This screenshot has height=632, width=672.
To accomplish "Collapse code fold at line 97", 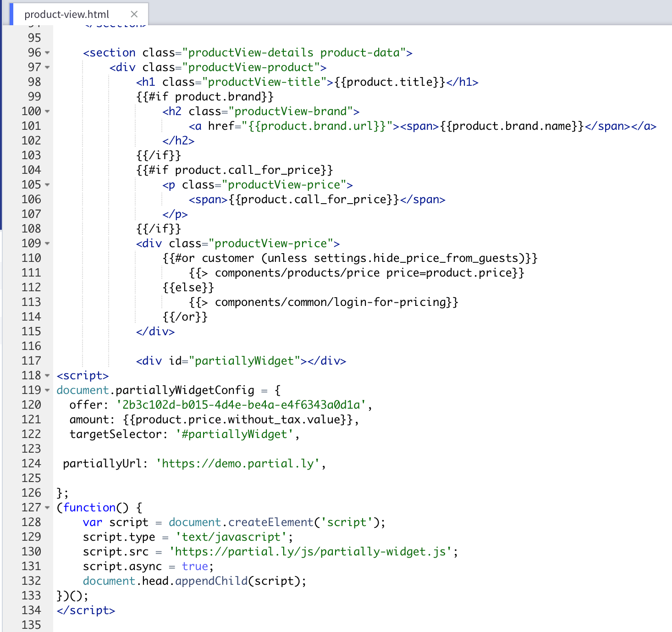I will pyautogui.click(x=47, y=67).
